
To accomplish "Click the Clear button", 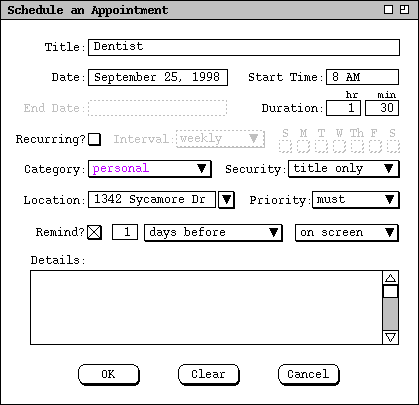I will (x=209, y=374).
